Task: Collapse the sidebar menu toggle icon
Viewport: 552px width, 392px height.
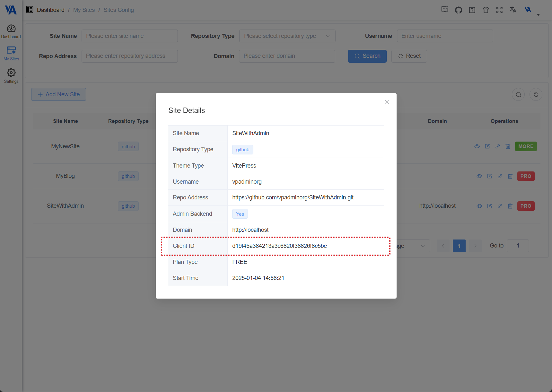Action: [x=30, y=10]
